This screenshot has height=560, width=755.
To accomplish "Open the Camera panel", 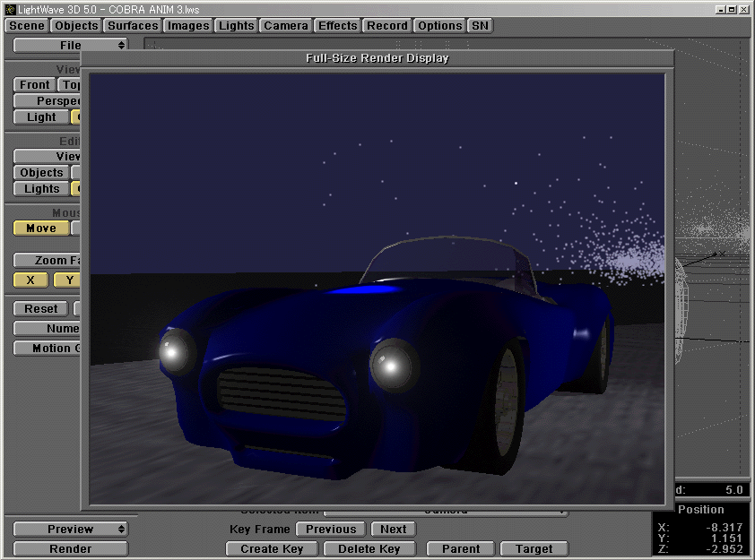I will [285, 25].
